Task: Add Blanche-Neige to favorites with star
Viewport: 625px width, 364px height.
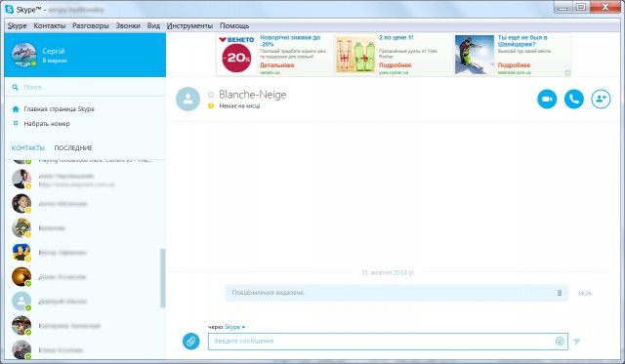Action: (x=211, y=95)
